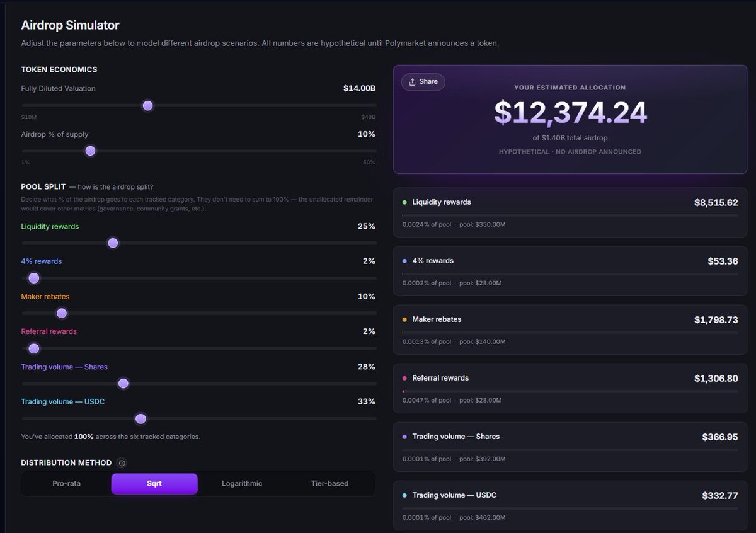Image resolution: width=756 pixels, height=533 pixels.
Task: Click the $53.36 amount
Action: 723,261
